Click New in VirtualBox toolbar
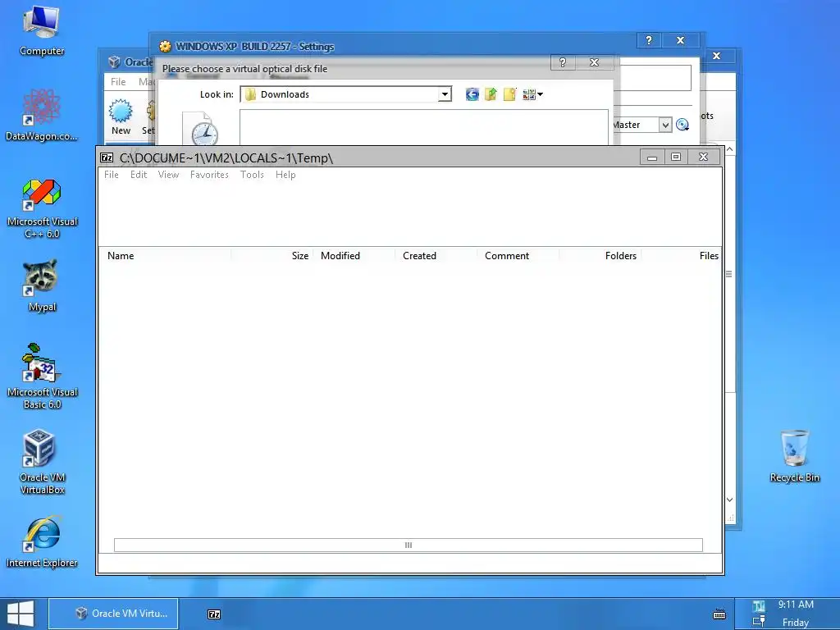The height and width of the screenshot is (630, 840). point(121,116)
